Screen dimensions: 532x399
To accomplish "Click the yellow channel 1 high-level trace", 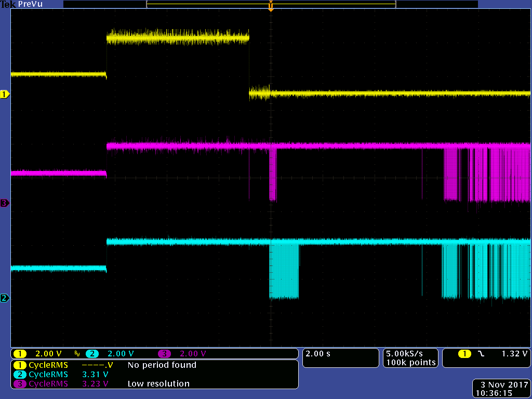I will [178, 37].
